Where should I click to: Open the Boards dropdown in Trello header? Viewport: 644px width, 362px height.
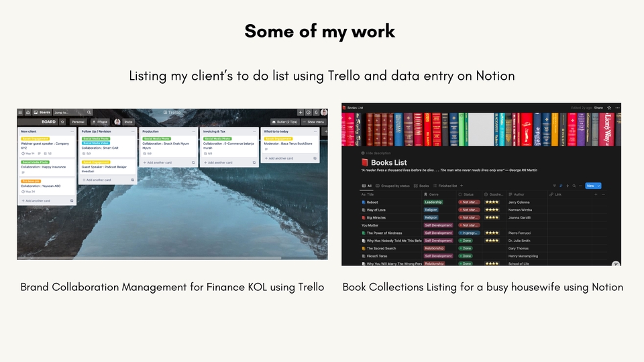coord(42,113)
